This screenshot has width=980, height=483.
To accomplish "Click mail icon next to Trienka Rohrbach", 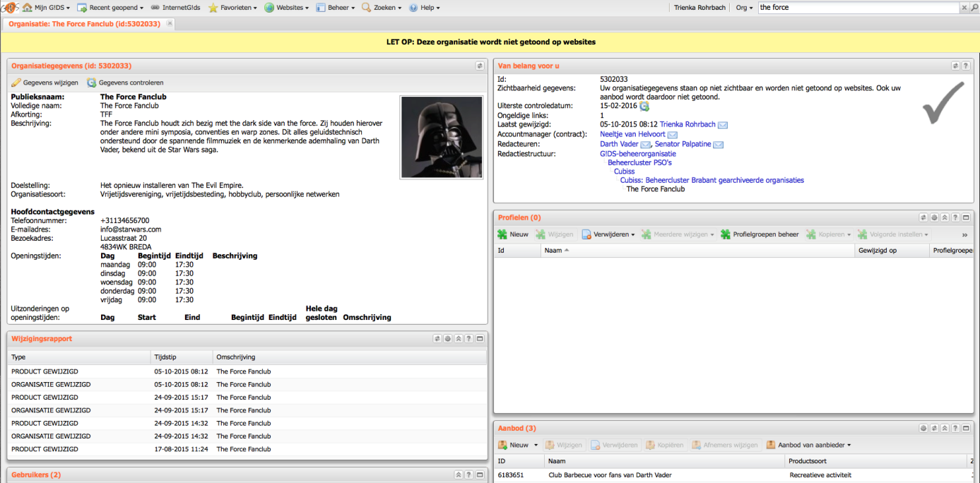I will 723,125.
